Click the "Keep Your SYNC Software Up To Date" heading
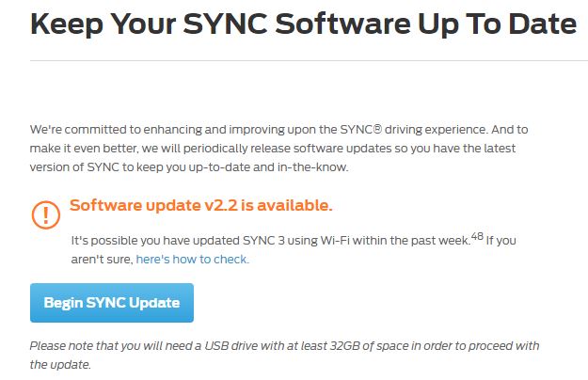 (x=303, y=23)
